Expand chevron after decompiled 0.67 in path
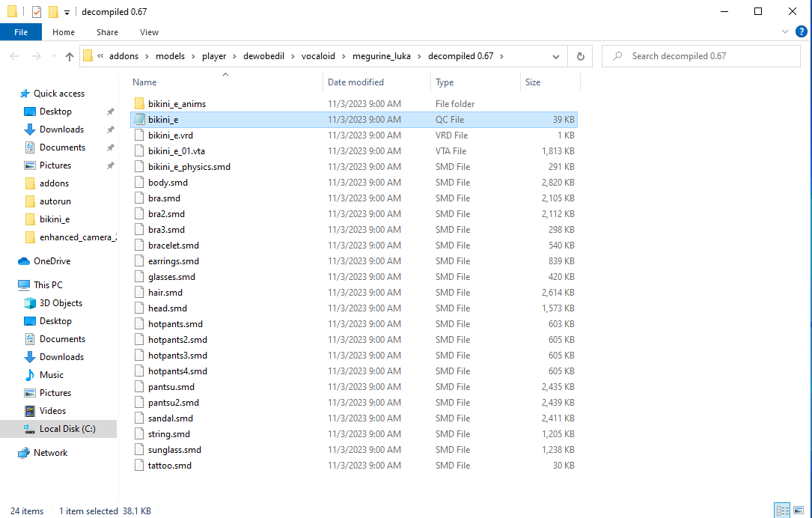The width and height of the screenshot is (812, 518). [501, 56]
